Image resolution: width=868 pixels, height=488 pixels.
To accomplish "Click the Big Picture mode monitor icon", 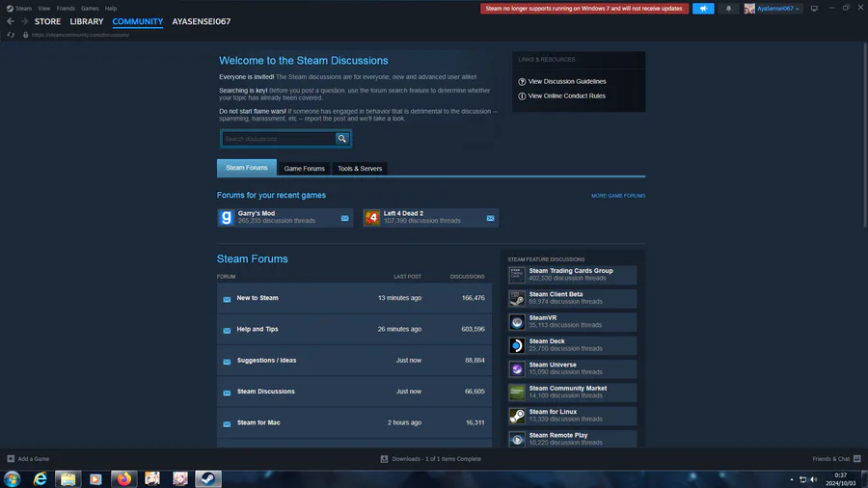I will pos(814,9).
